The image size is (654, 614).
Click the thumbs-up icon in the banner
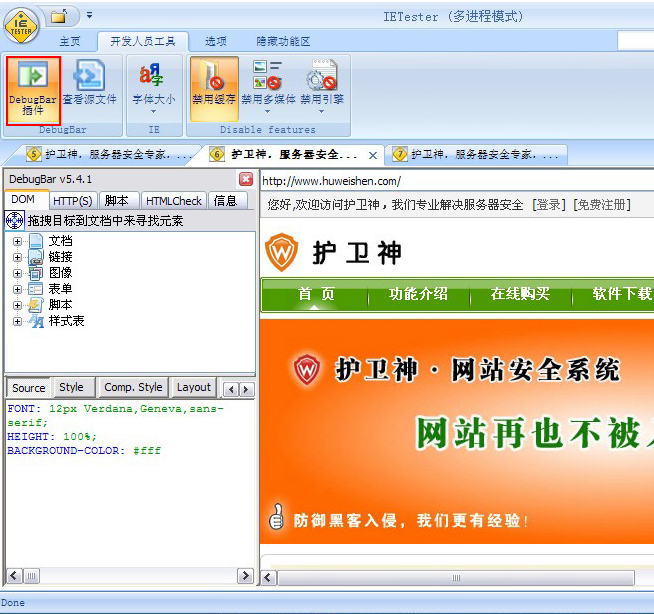[x=276, y=517]
